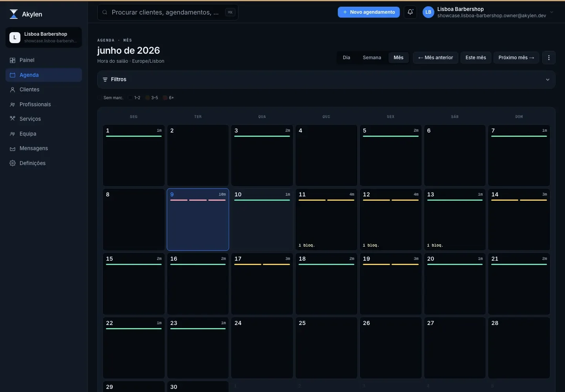
Task: Click the Akylen hourglass logo
Action: (14, 14)
